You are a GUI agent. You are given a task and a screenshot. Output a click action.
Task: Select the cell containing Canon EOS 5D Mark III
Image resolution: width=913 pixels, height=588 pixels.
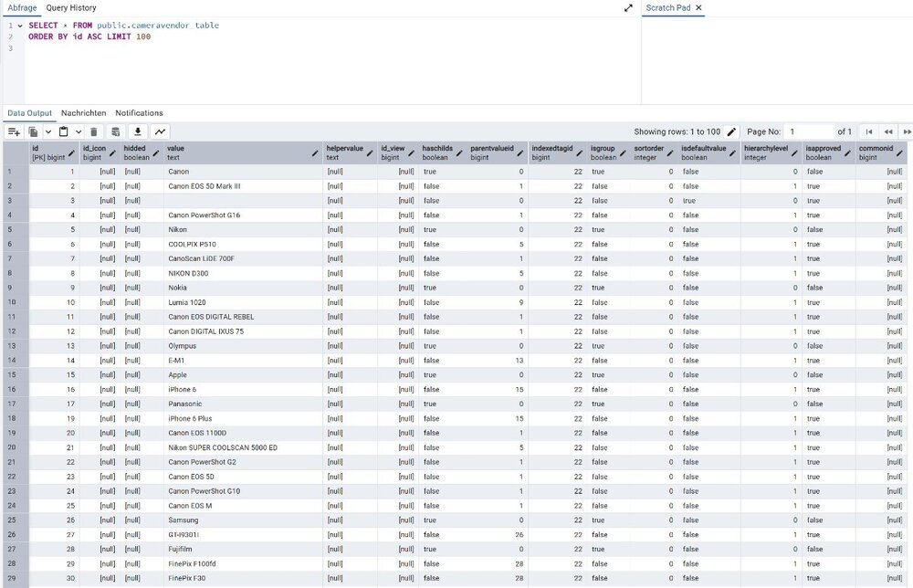[x=205, y=186]
